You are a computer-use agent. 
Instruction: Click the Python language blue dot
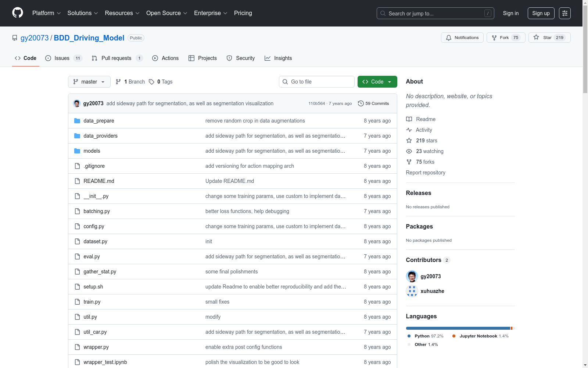click(x=409, y=336)
